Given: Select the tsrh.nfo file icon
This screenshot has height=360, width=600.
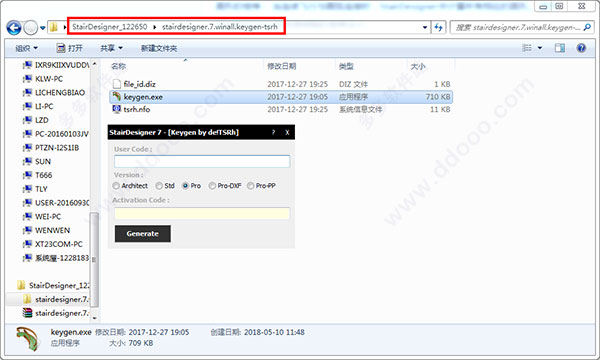Looking at the screenshot, I should coord(117,109).
